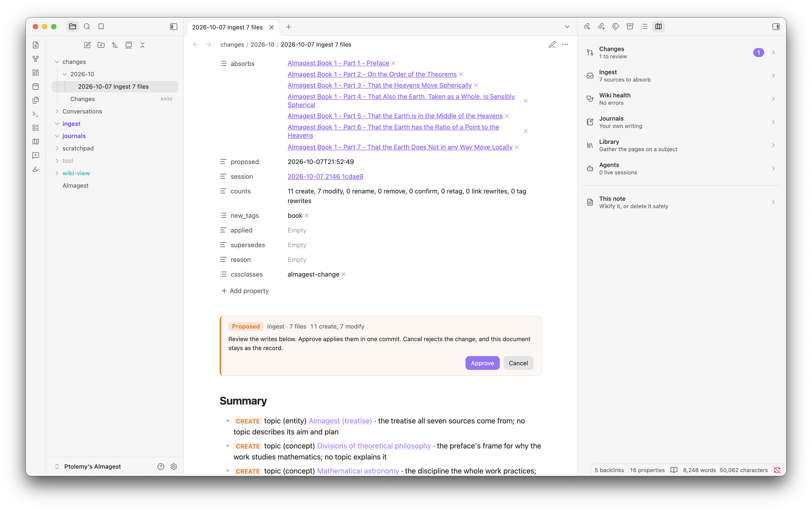Open the more options ellipsis menu

point(565,45)
